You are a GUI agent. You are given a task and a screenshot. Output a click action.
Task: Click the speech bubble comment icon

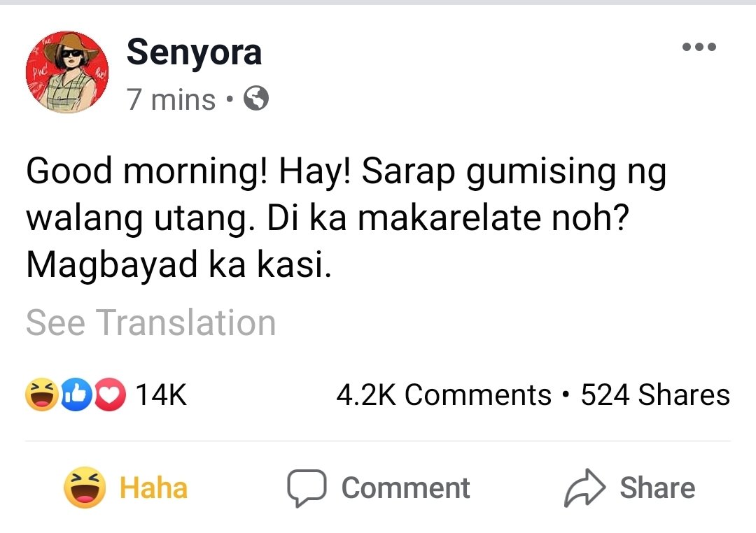point(307,488)
